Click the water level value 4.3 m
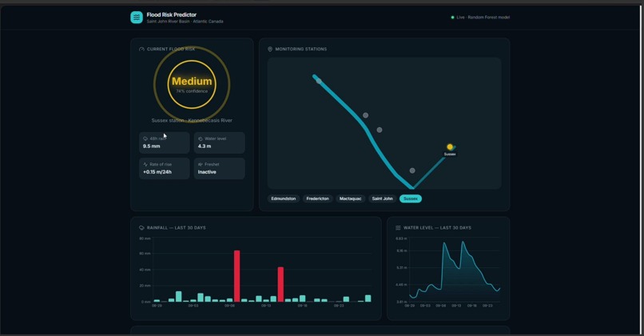 click(205, 146)
